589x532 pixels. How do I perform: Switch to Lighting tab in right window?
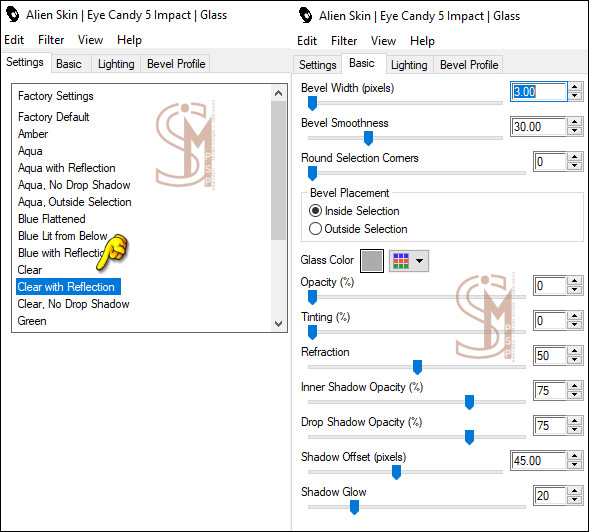coord(409,65)
